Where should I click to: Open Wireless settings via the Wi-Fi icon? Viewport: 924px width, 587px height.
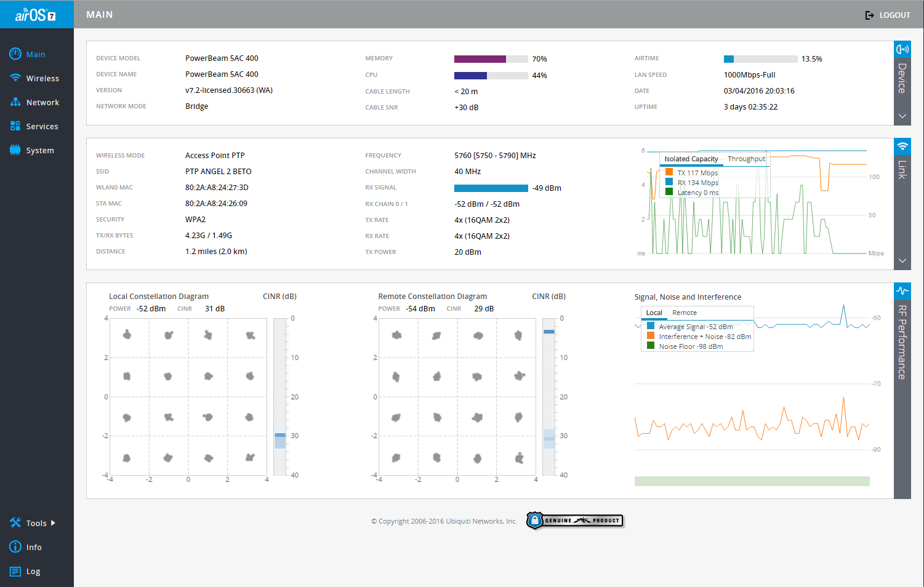(x=15, y=78)
